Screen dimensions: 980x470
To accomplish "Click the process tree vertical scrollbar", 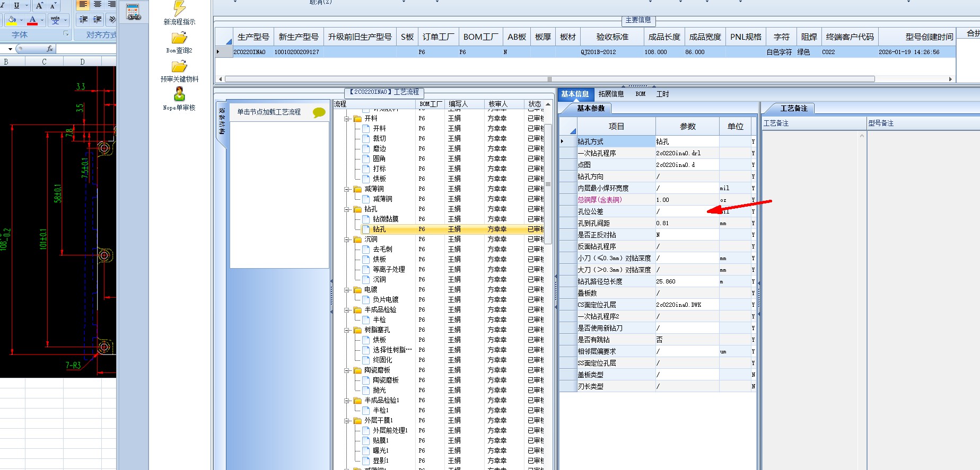I will 548,184.
